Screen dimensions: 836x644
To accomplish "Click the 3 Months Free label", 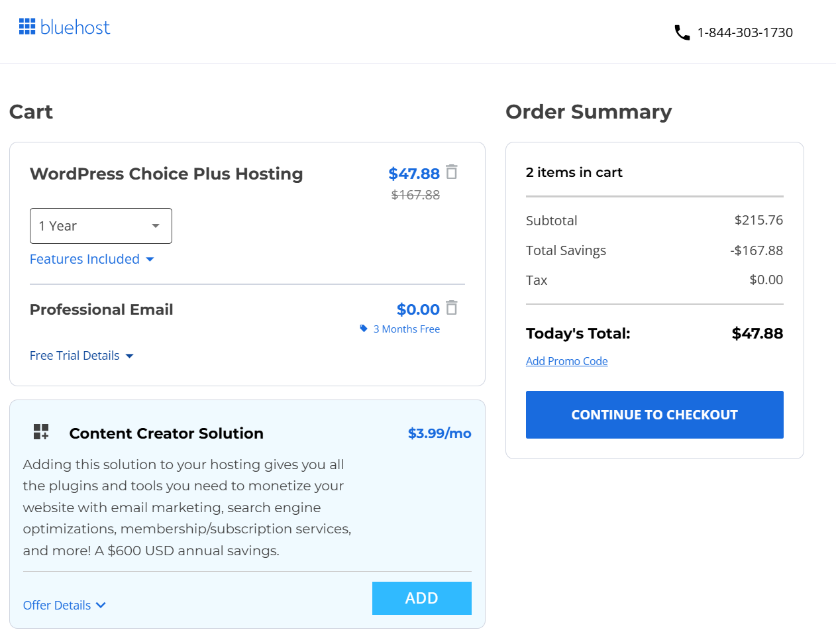I will (x=407, y=329).
